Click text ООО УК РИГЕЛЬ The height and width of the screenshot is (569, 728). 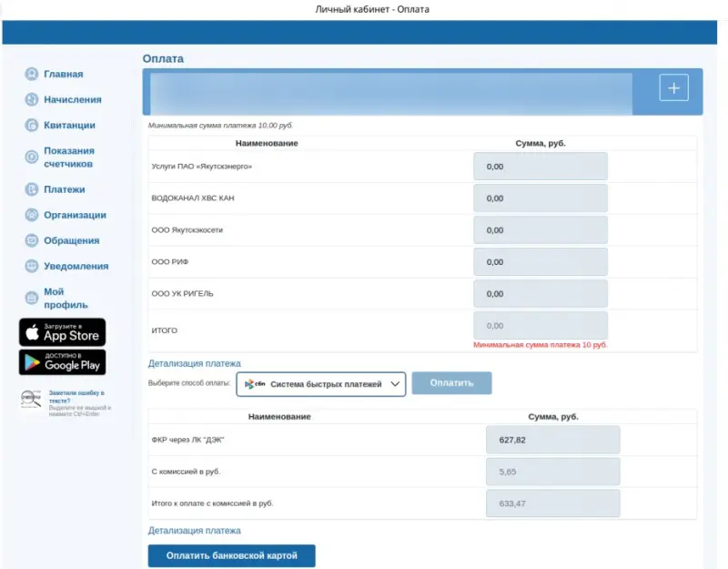point(182,293)
